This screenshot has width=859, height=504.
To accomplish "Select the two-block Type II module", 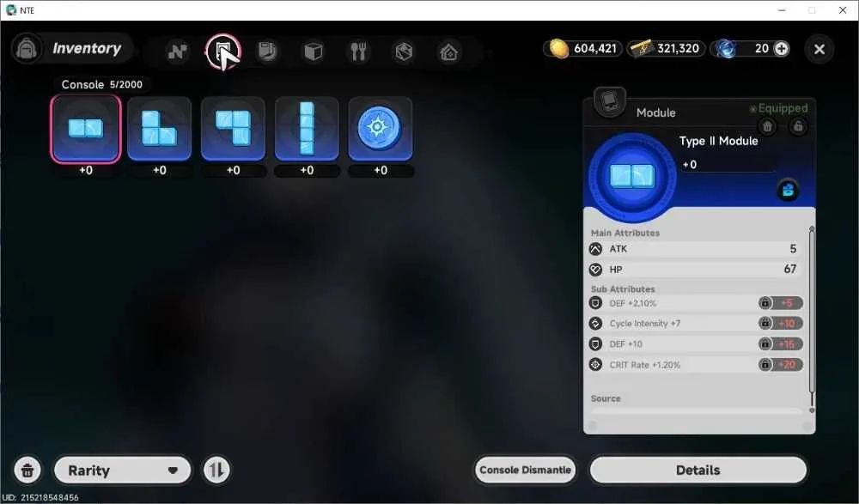I will (x=85, y=129).
